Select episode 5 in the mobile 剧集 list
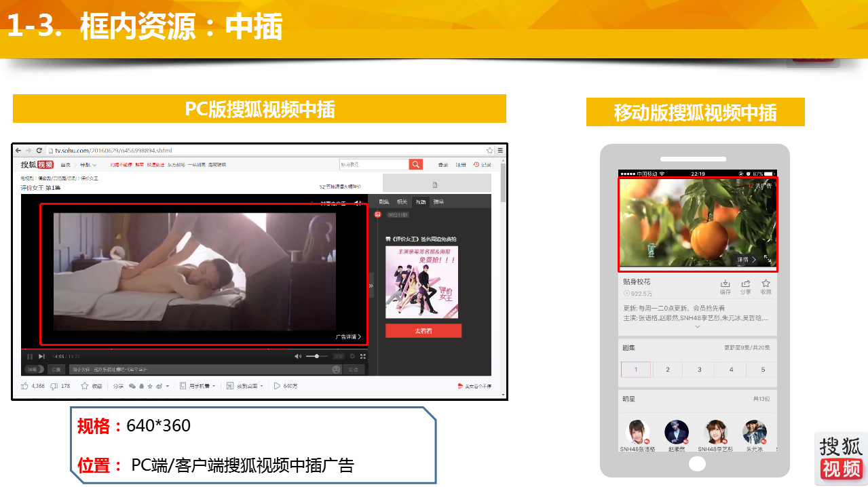The image size is (868, 487). 763,370
